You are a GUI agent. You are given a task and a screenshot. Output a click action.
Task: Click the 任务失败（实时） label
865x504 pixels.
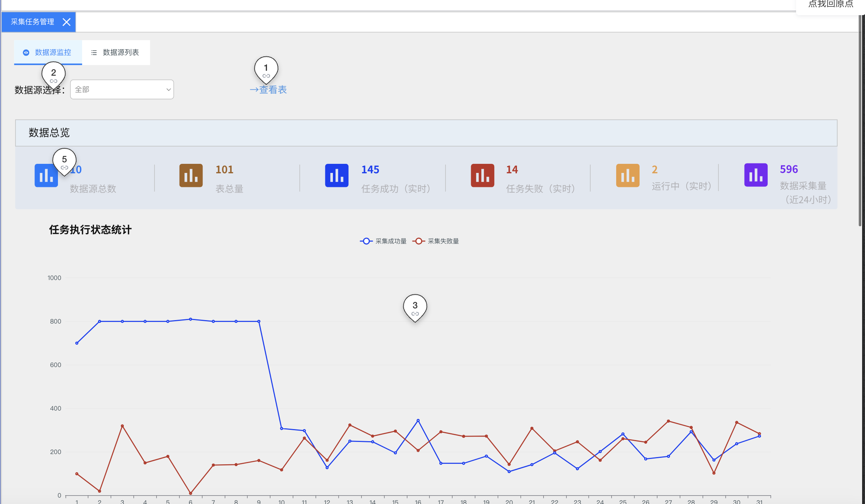coord(541,188)
